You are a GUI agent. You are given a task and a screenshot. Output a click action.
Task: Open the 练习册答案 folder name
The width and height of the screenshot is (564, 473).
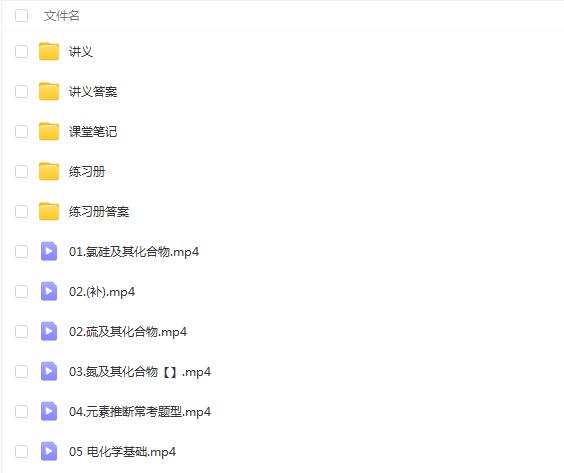(99, 211)
